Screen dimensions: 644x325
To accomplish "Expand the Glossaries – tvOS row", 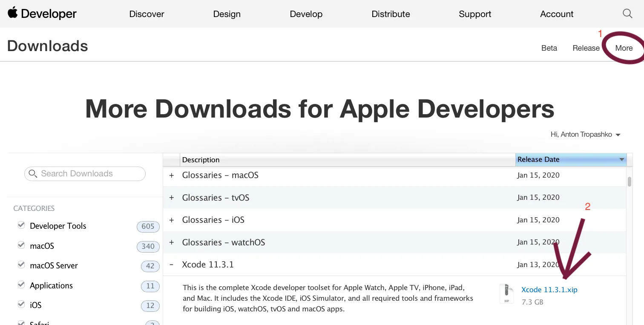I will pos(172,198).
